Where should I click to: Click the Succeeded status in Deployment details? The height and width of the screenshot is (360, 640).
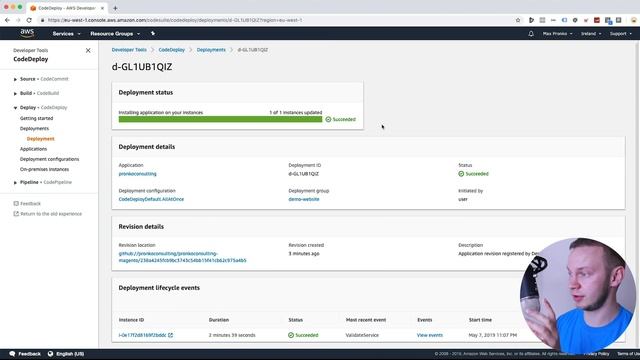coord(473,174)
